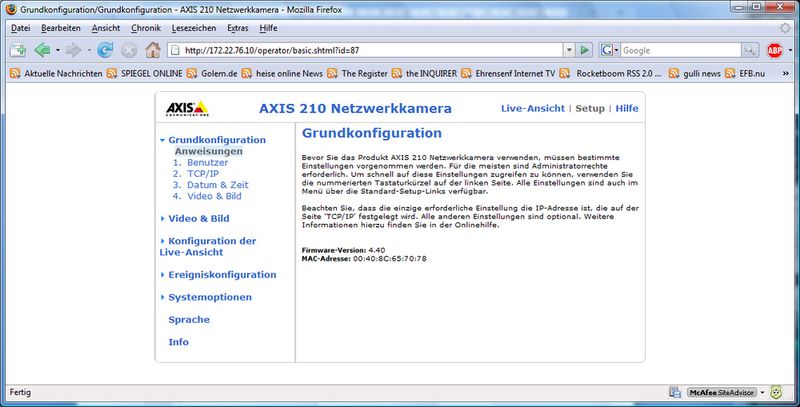Click RSS icon beside The Register
Viewport: 800px width, 407px height.
[x=333, y=73]
